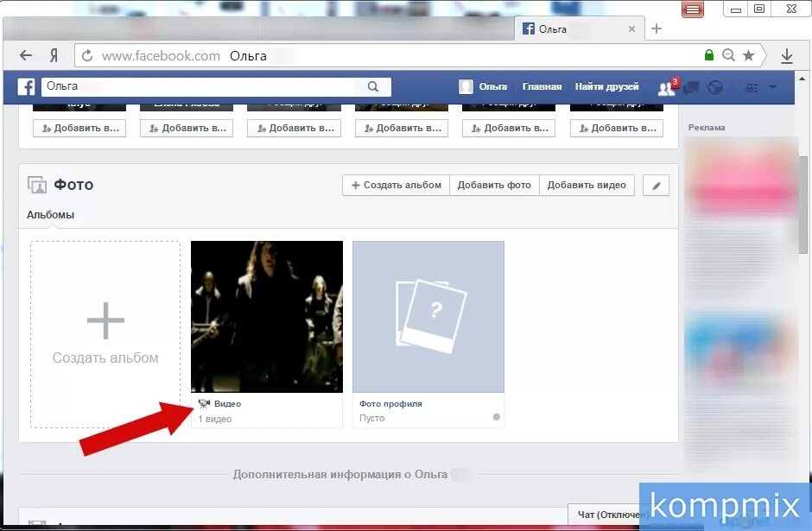
Task: Click the search magnifier in the Facebook bar
Action: click(x=373, y=86)
